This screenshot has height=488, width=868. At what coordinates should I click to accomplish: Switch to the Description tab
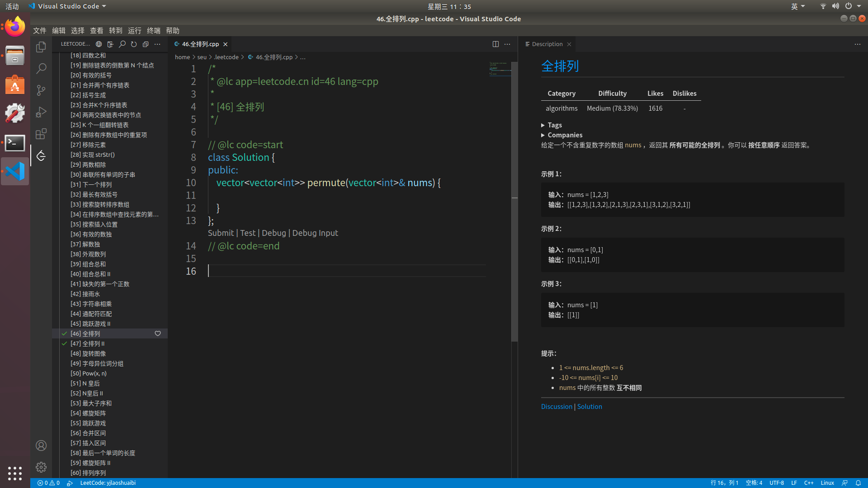coord(547,44)
